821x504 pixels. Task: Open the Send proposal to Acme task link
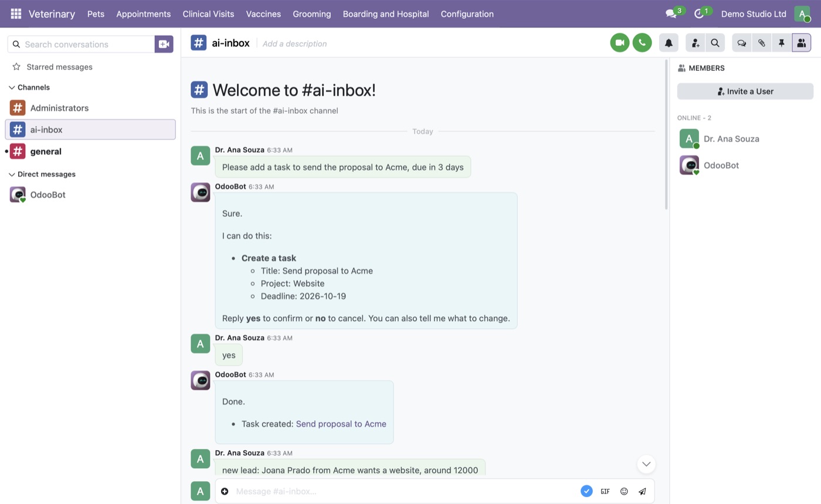[341, 424]
